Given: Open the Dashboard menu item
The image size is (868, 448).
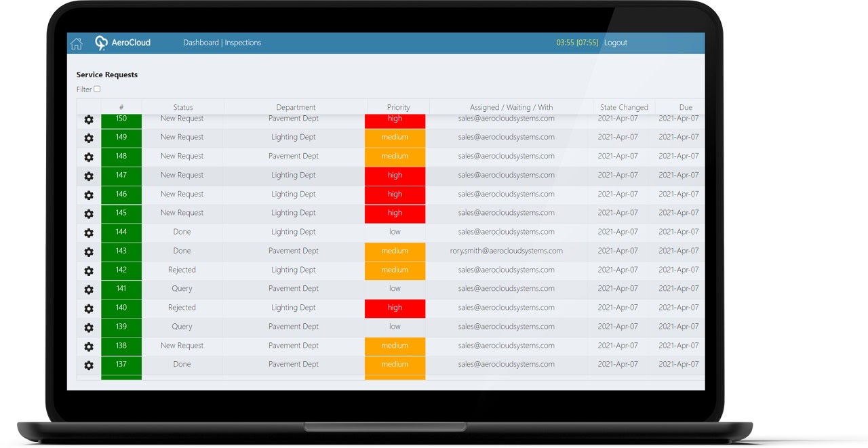Looking at the screenshot, I should tap(201, 43).
